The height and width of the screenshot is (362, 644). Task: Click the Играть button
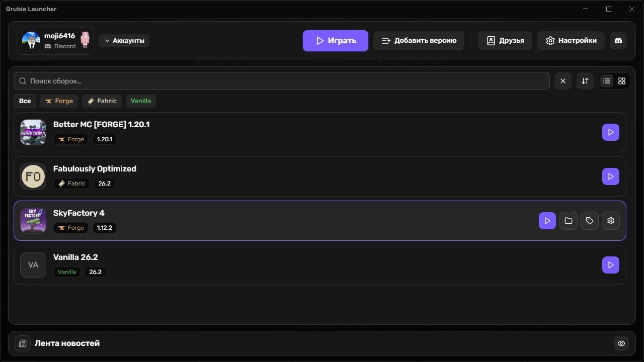tap(336, 41)
